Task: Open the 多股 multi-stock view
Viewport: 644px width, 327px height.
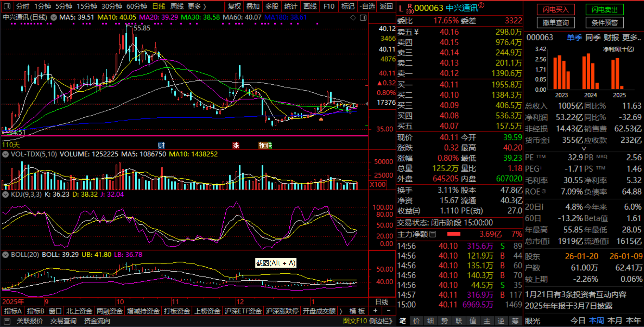Action: [272, 6]
